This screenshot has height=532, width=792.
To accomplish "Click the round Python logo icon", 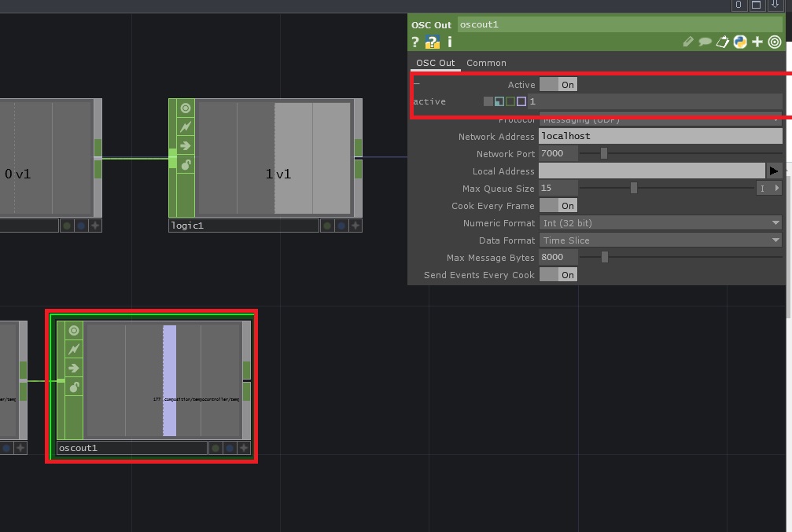I will [x=740, y=42].
